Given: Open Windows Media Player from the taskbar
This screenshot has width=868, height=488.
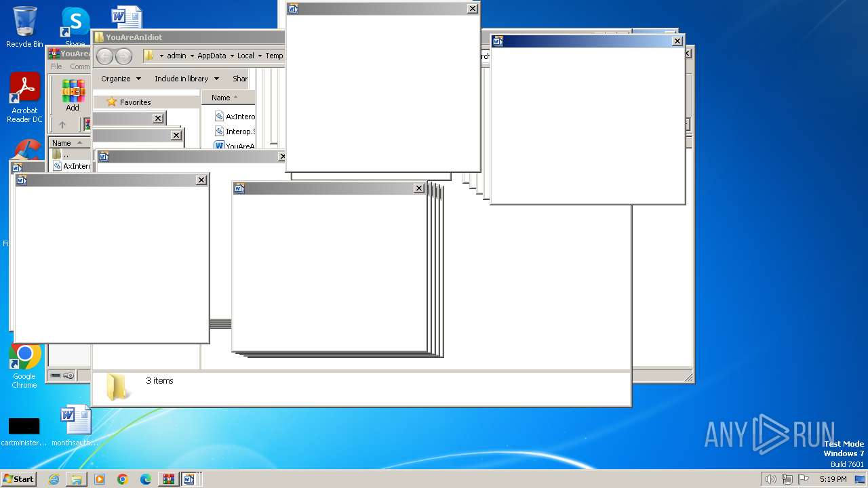Looking at the screenshot, I should 100,479.
